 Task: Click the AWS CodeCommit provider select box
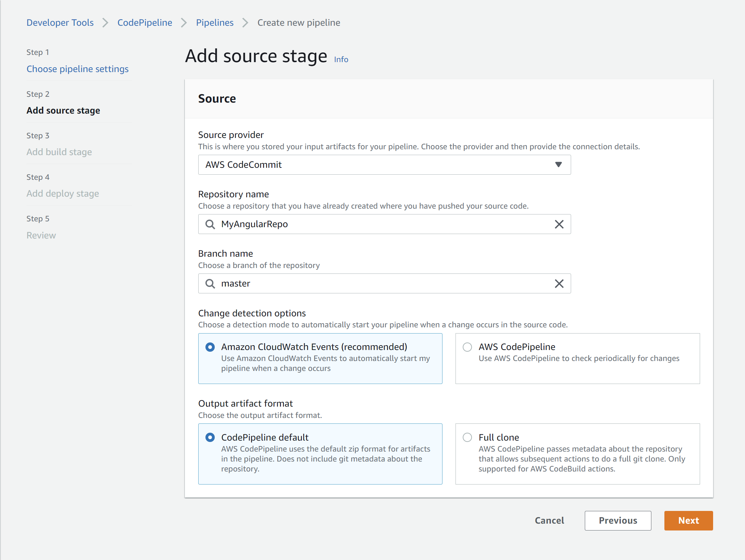point(377,165)
